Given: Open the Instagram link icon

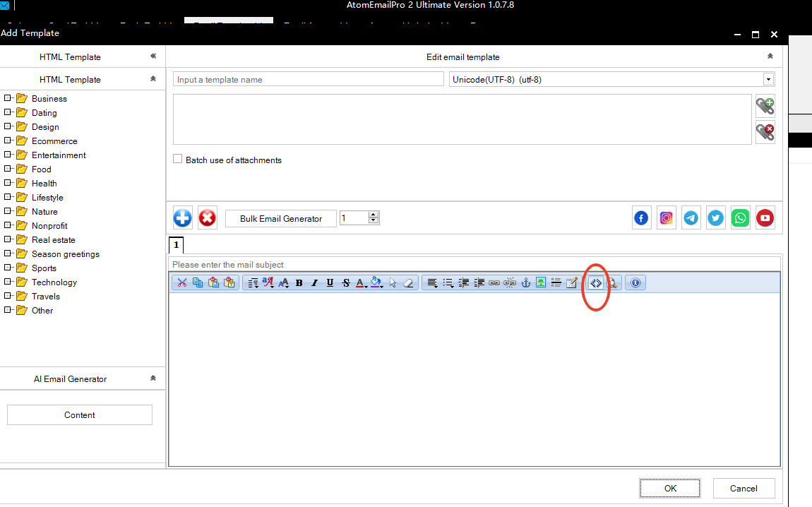Looking at the screenshot, I should [666, 218].
